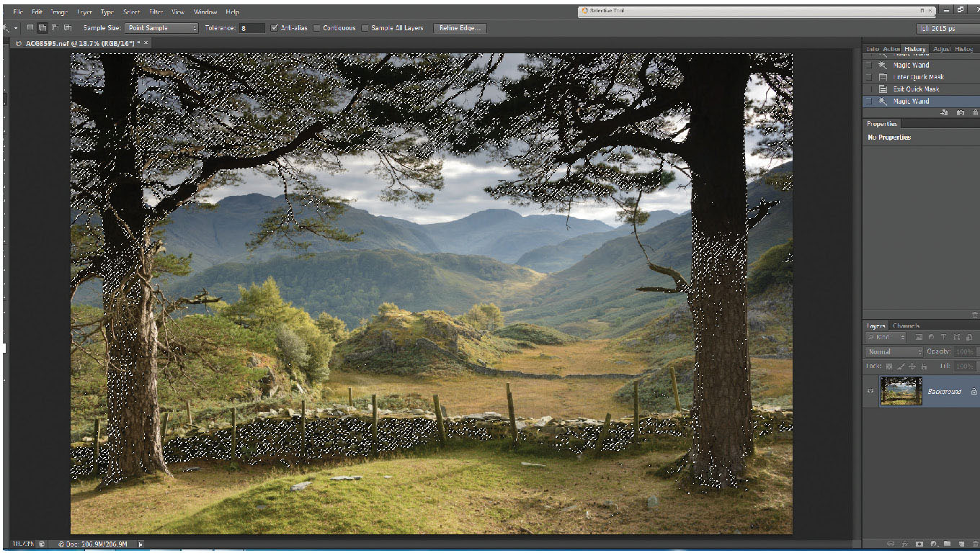Image resolution: width=980 pixels, height=553 pixels.
Task: Filter layers by type layers icon
Action: 944,337
